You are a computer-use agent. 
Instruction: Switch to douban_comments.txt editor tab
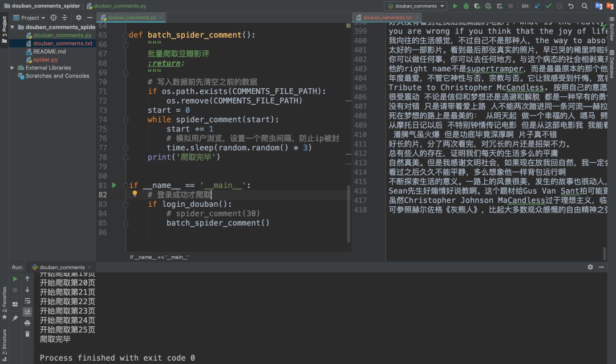[x=387, y=18]
